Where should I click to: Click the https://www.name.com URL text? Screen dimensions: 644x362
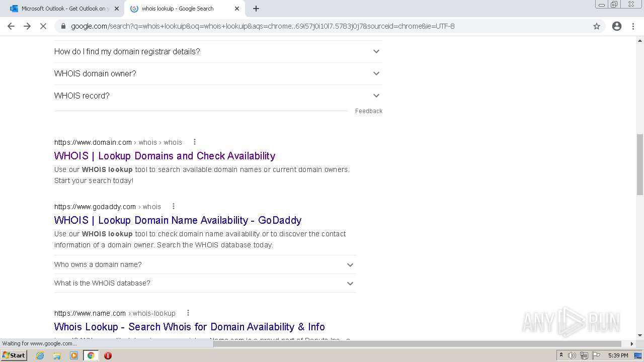click(90, 313)
